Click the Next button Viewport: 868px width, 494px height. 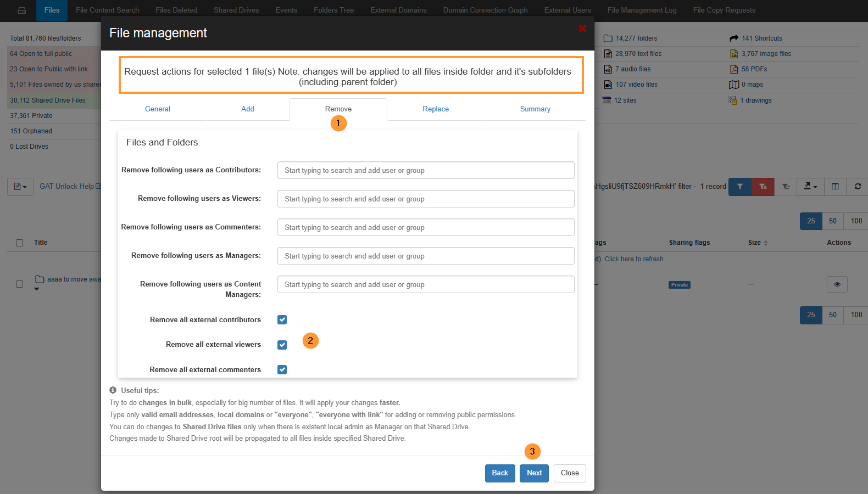pyautogui.click(x=534, y=473)
